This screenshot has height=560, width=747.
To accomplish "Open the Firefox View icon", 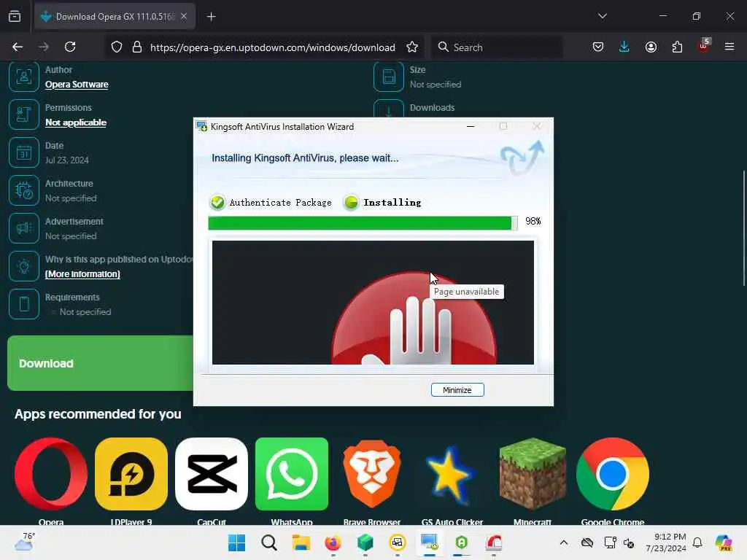I will [15, 16].
